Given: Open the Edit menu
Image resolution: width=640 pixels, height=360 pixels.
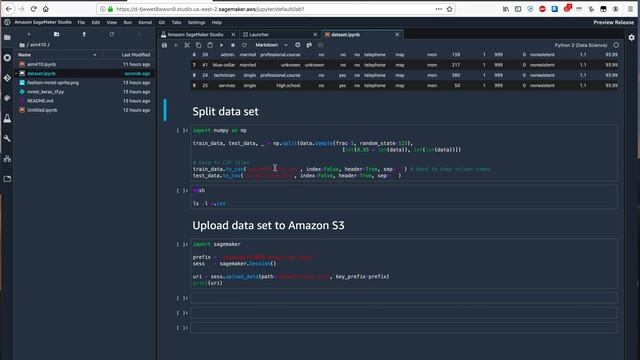Looking at the screenshot, I should coord(96,22).
